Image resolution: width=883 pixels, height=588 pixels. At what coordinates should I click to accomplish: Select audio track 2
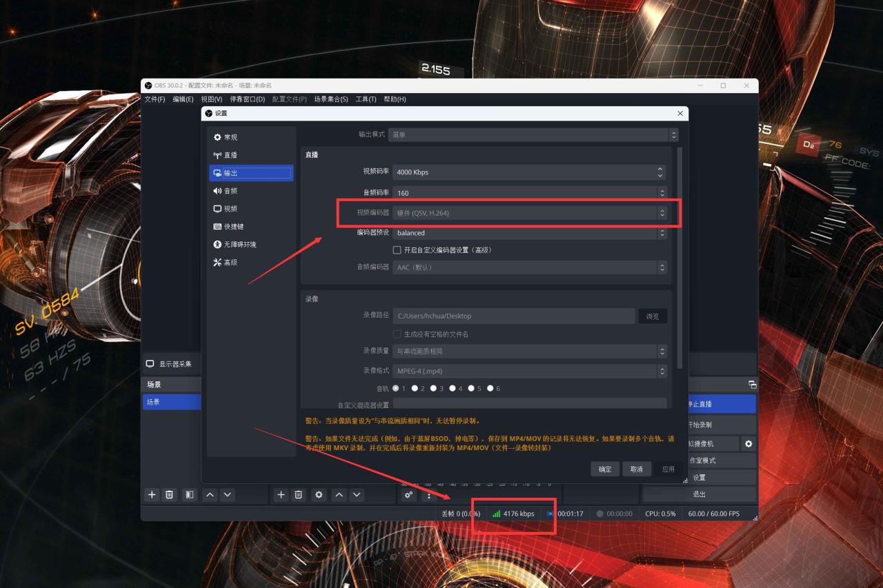[x=415, y=388]
